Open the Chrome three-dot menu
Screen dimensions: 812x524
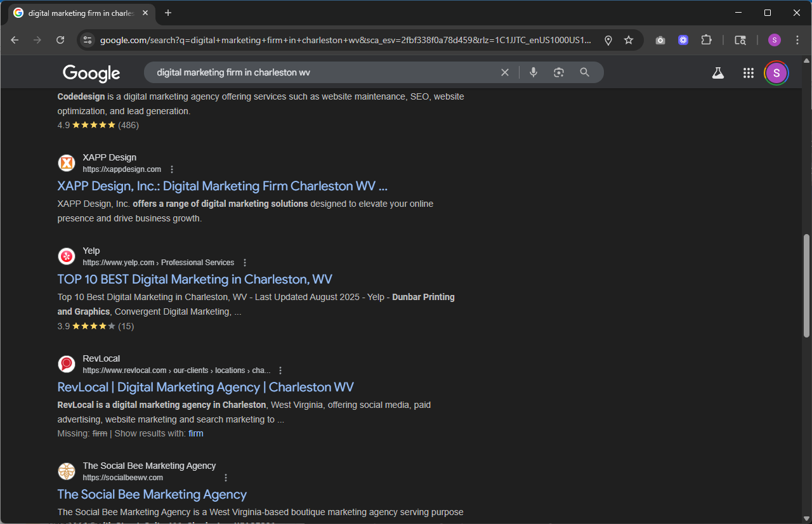pos(797,40)
